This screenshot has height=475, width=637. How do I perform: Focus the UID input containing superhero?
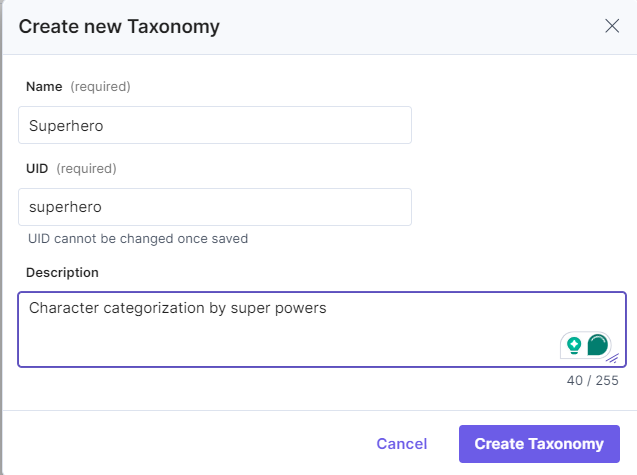(215, 207)
